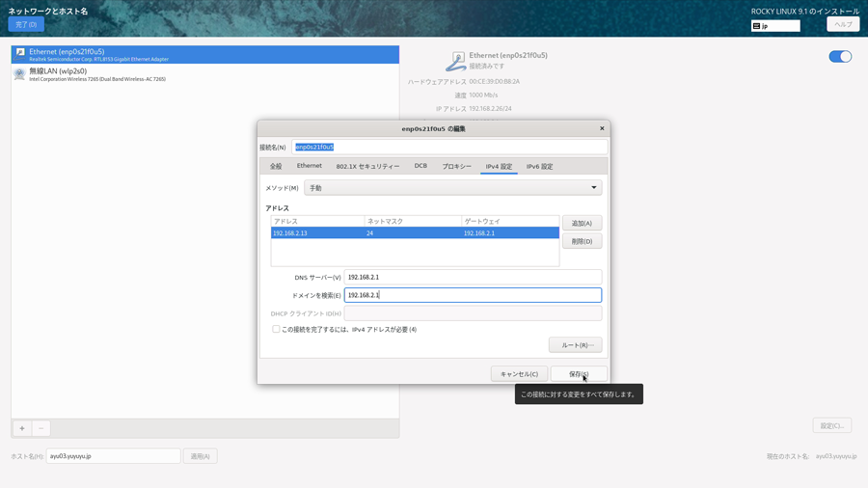Enable the IPv4 address required checkbox
This screenshot has width=868, height=488.
(276, 330)
